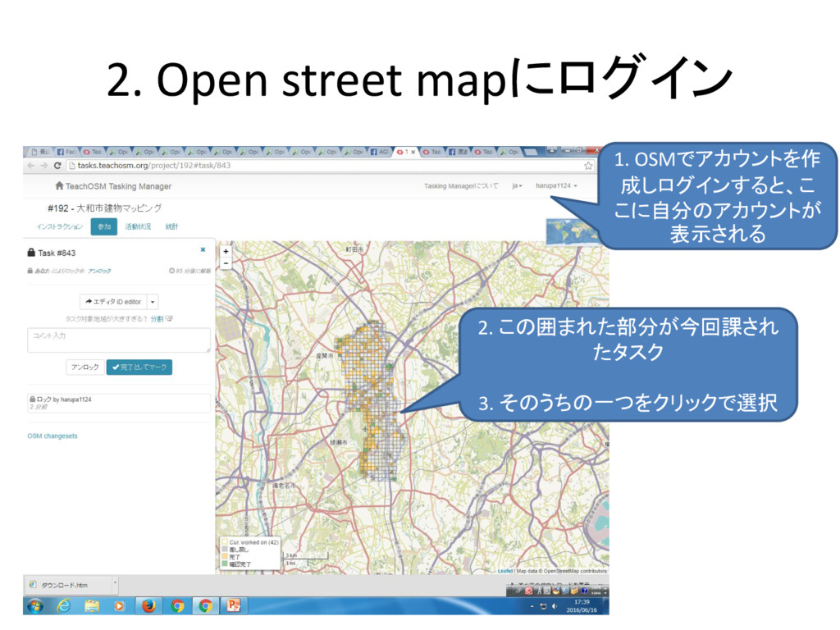Click the lock icon beside Task #843
The height and width of the screenshot is (630, 840).
31,253
